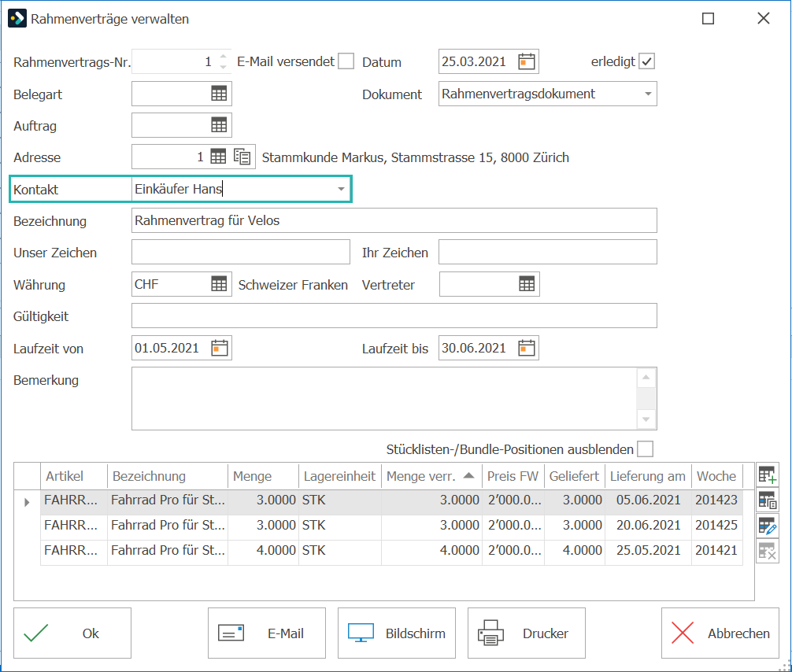Screen dimensions: 792x672
Task: Cancel with the Abbrechen button
Action: [720, 633]
